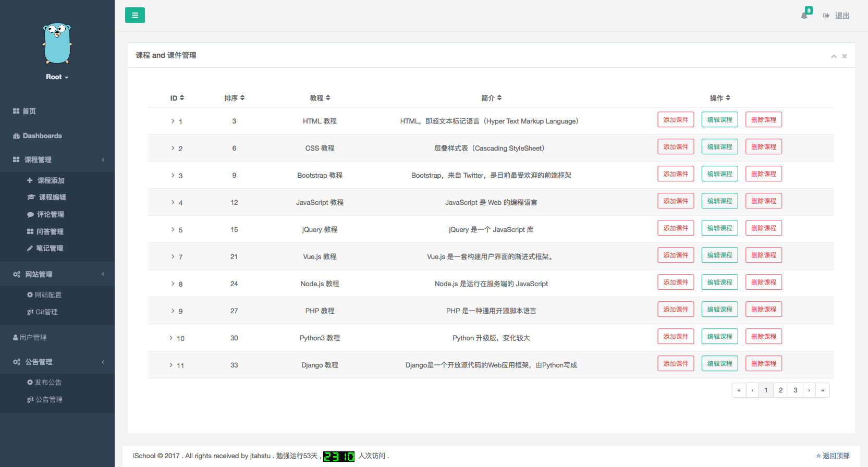
Task: Sort the table by ID column
Action: click(177, 98)
